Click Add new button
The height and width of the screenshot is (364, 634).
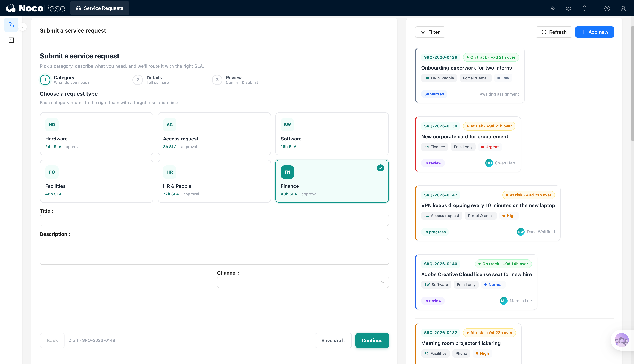[x=594, y=32]
